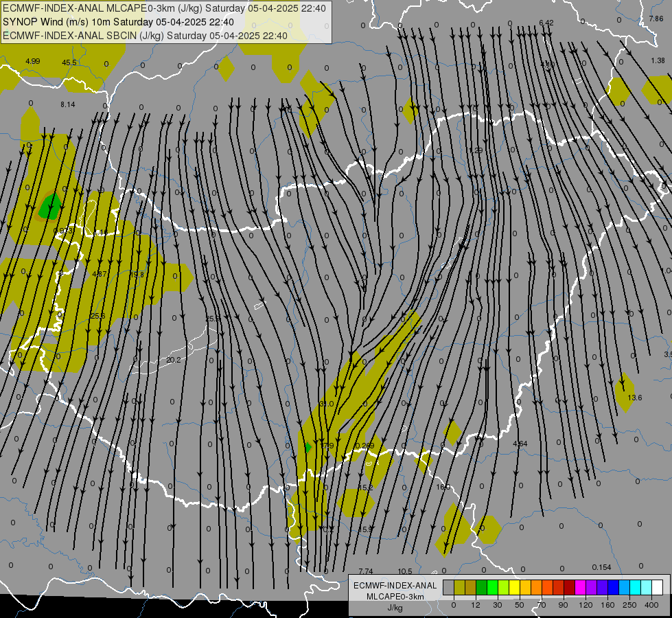Click the map value 15.9
This screenshot has width=672, height=618.
click(366, 529)
